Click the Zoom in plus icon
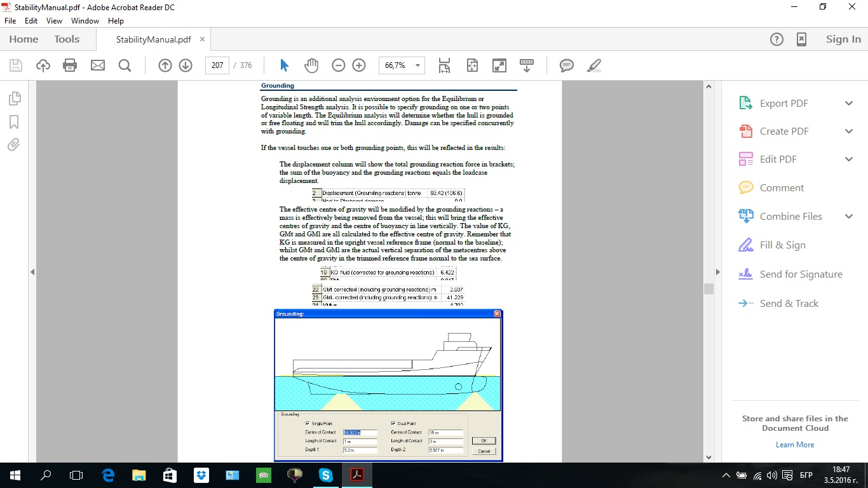The width and height of the screenshot is (868, 488). click(x=359, y=65)
